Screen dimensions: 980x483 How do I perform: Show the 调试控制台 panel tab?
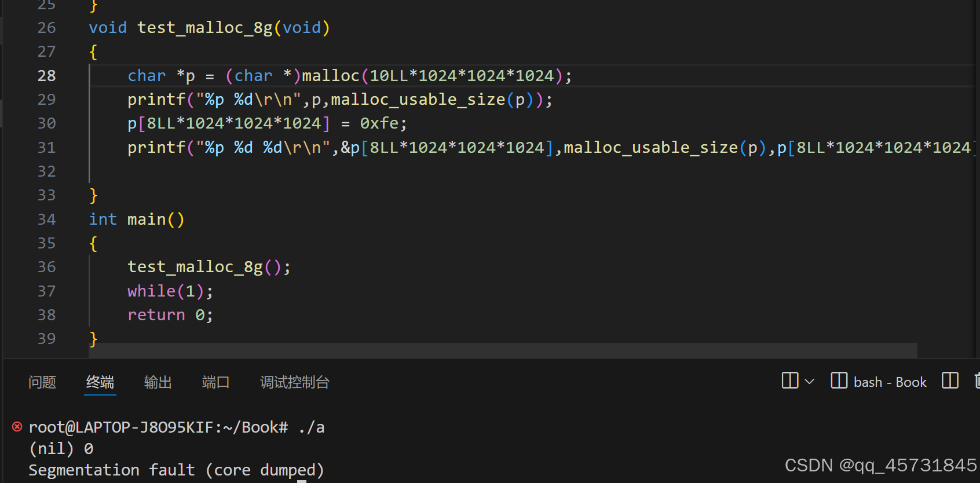[x=295, y=382]
